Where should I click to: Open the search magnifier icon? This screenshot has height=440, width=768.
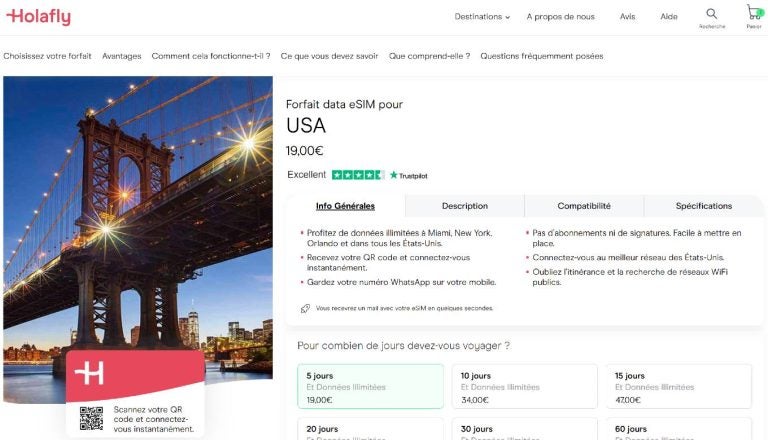coord(712,14)
